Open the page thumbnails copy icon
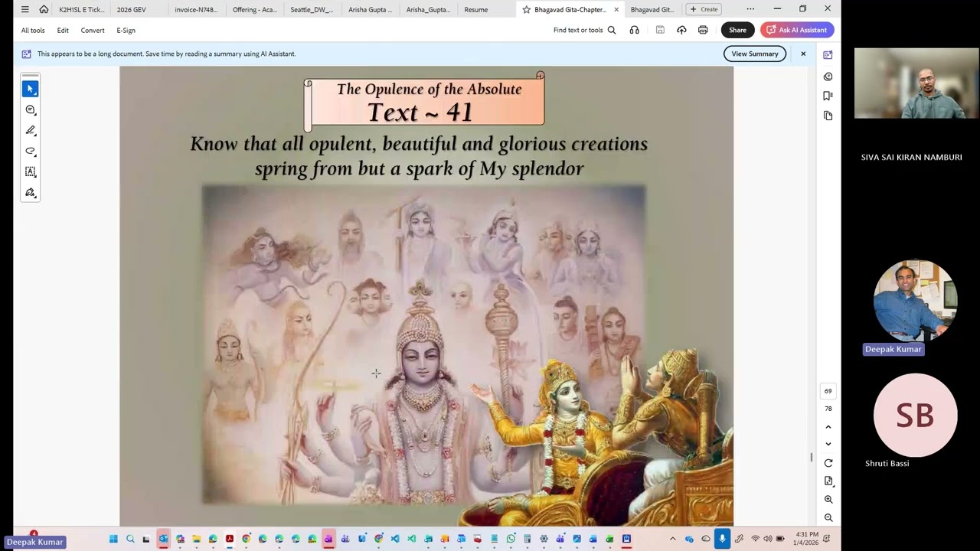The width and height of the screenshot is (980, 551). pos(828,116)
